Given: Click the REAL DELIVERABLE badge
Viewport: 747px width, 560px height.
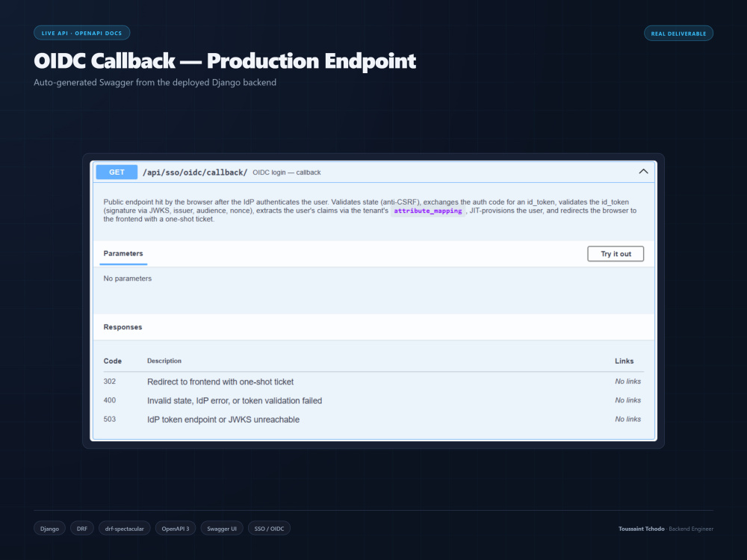Looking at the screenshot, I should 678,34.
